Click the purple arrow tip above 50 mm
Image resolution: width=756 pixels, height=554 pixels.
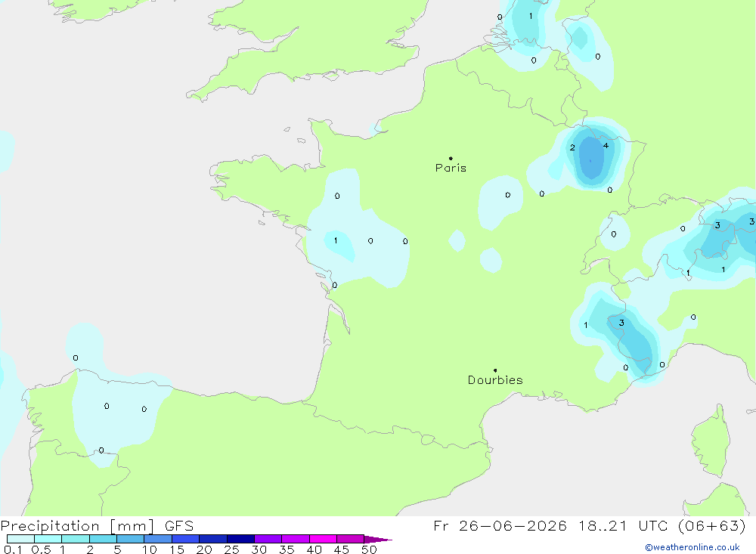pyautogui.click(x=378, y=539)
